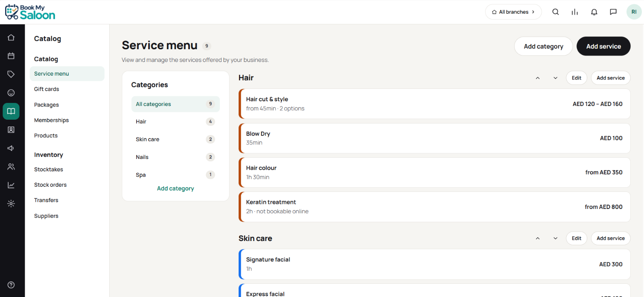Filter by Nails category

[175, 157]
